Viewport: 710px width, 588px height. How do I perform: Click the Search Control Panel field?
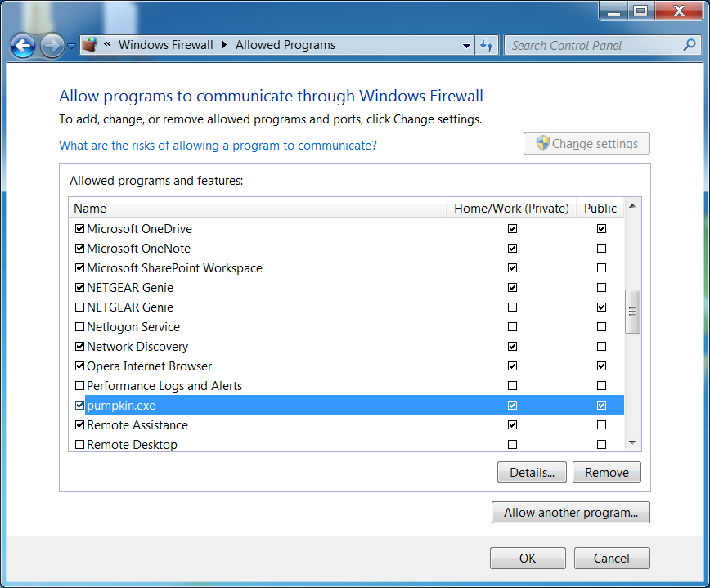click(x=593, y=46)
